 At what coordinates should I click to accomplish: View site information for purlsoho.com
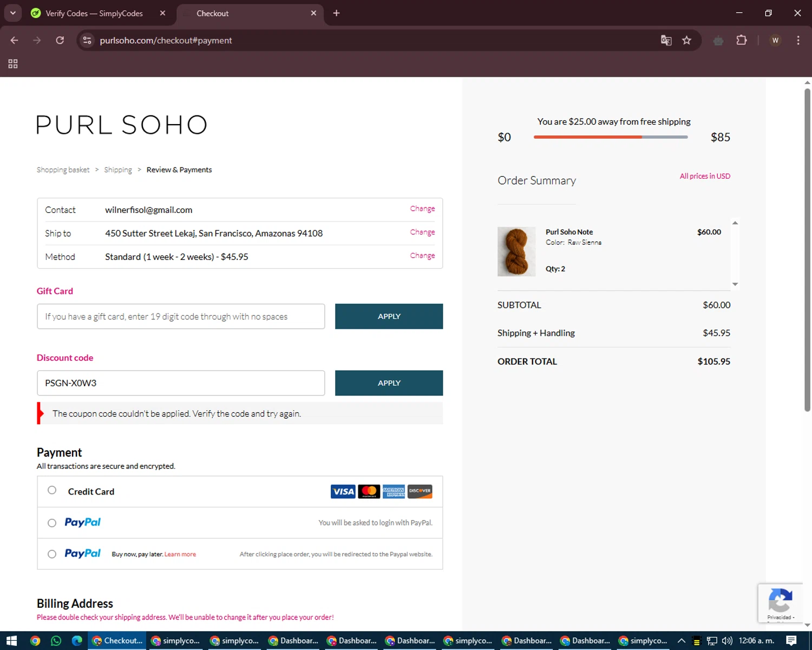(87, 40)
